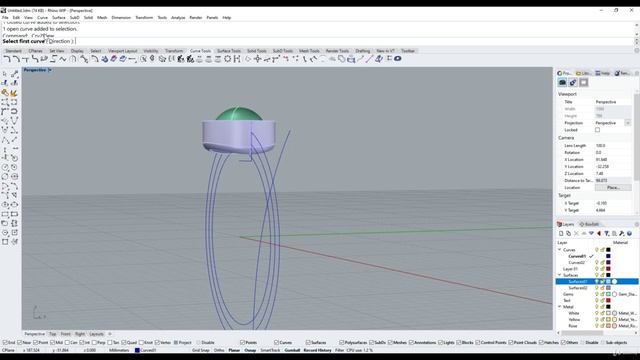Change the Gems layer color swatch
Screen dimensions: 640x360
pos(608,294)
